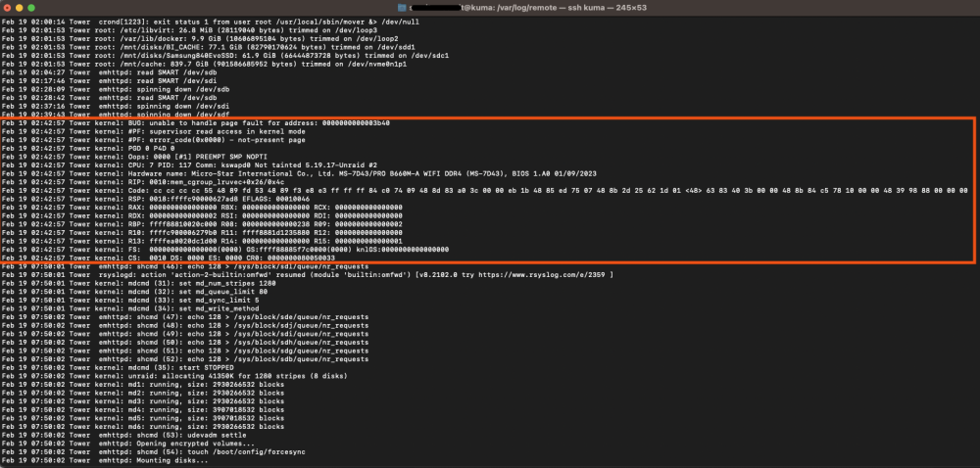Click the mdcmd (35) start STOPPED line

tap(119, 367)
